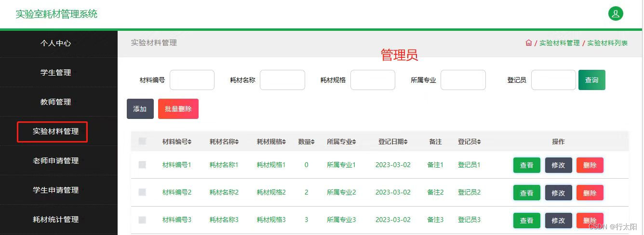This screenshot has height=235, width=644.
Task: Click 查看 for 材料编号2 row
Action: [527, 193]
